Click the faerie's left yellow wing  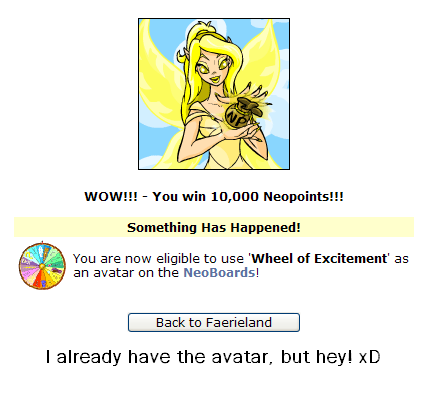(x=160, y=93)
